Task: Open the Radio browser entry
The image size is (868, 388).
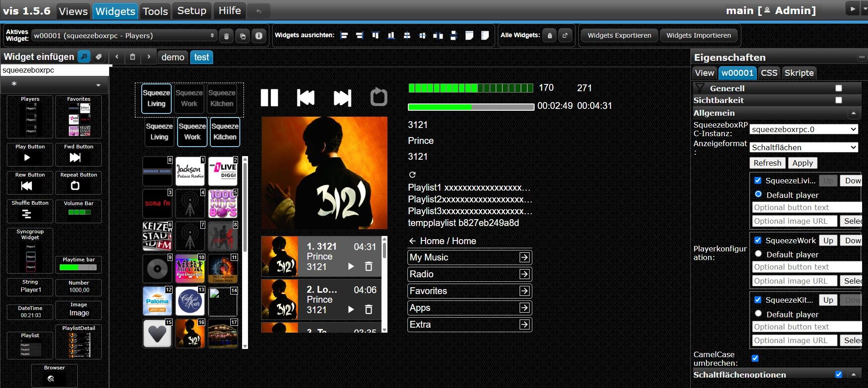Action: (x=470, y=274)
